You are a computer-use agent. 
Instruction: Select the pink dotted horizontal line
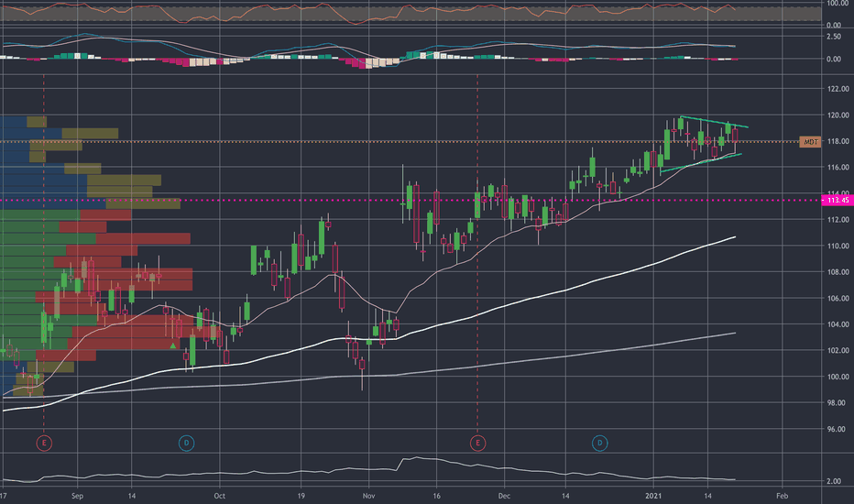coord(411,200)
